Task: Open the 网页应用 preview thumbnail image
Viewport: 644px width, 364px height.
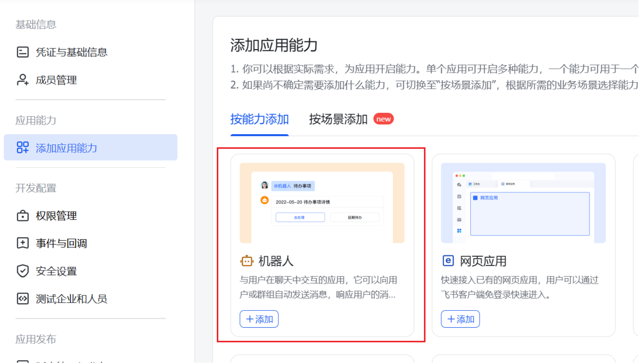Action: tap(523, 203)
